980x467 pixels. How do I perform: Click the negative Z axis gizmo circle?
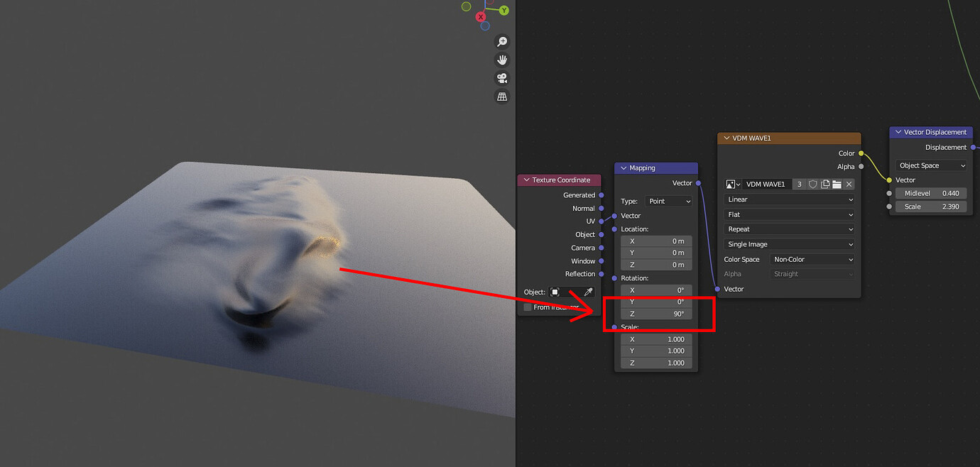pyautogui.click(x=484, y=26)
